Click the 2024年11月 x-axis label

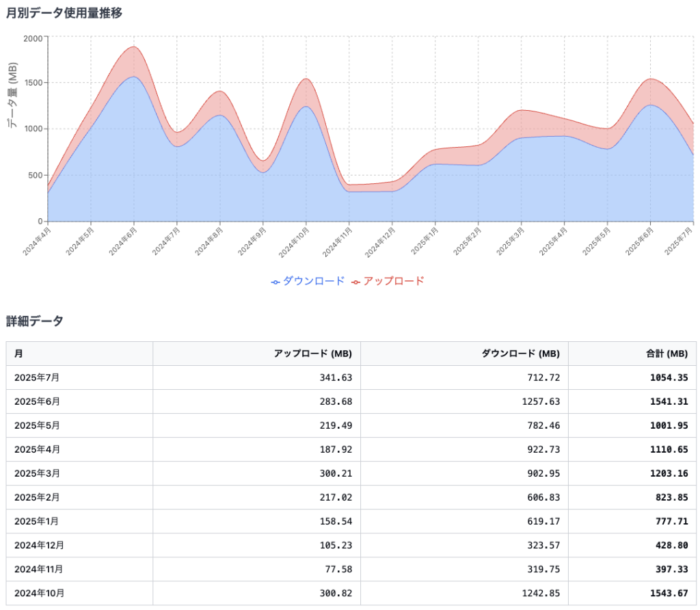(338, 242)
